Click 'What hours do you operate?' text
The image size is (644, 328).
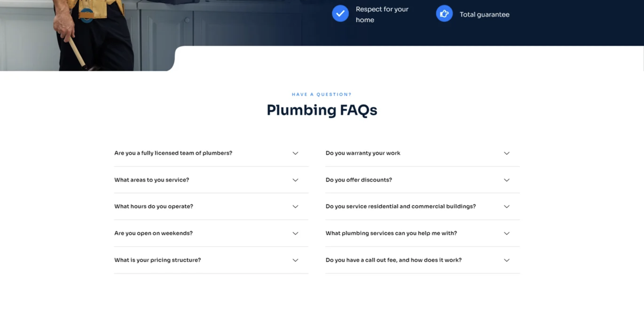pyautogui.click(x=154, y=206)
